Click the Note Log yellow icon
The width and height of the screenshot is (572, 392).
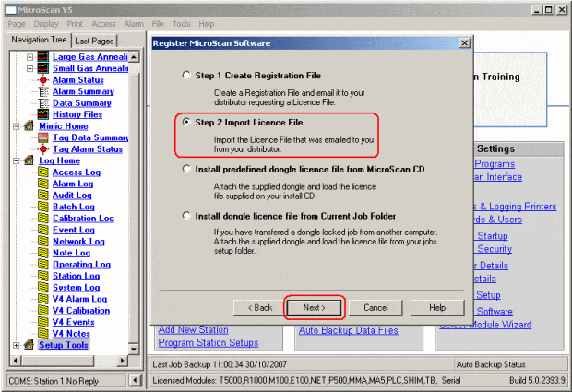(43, 253)
